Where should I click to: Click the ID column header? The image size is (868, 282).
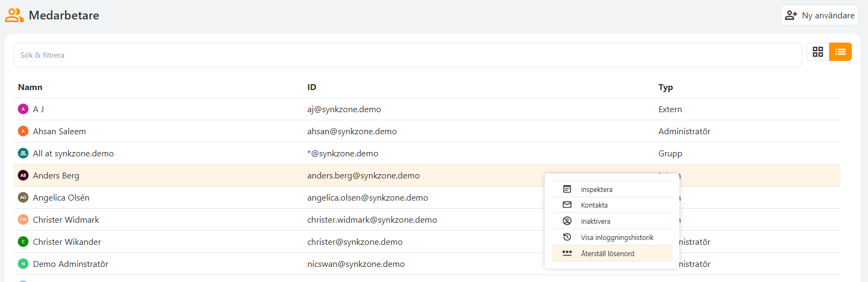pos(312,87)
